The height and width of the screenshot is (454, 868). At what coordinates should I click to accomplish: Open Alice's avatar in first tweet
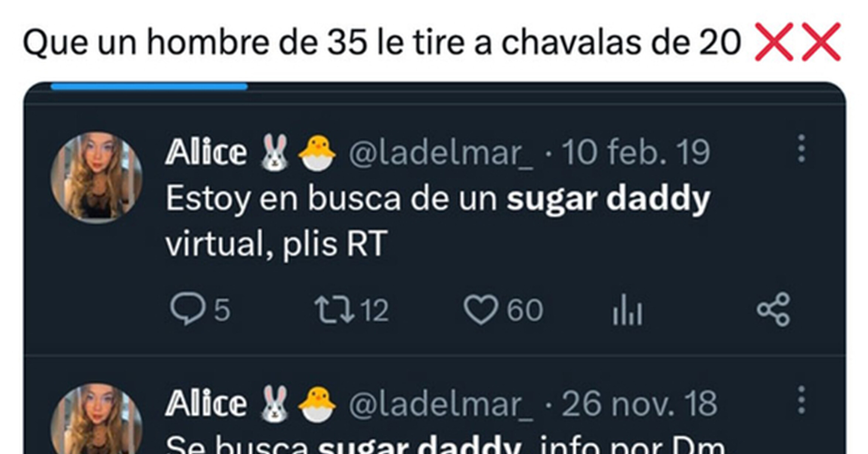point(96,178)
